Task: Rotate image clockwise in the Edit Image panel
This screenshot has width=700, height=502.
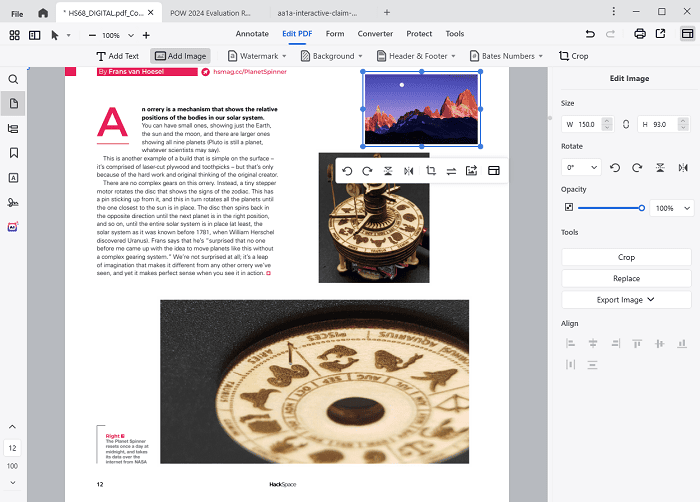Action: 637,168
